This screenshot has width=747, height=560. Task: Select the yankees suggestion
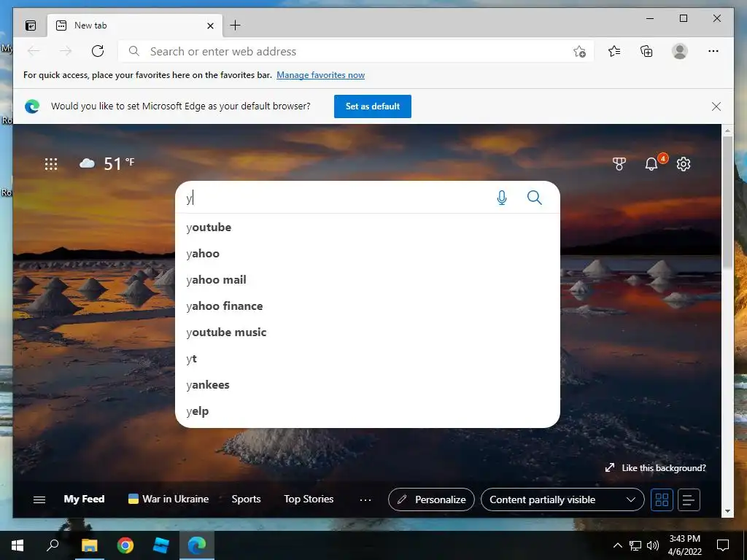(x=368, y=385)
